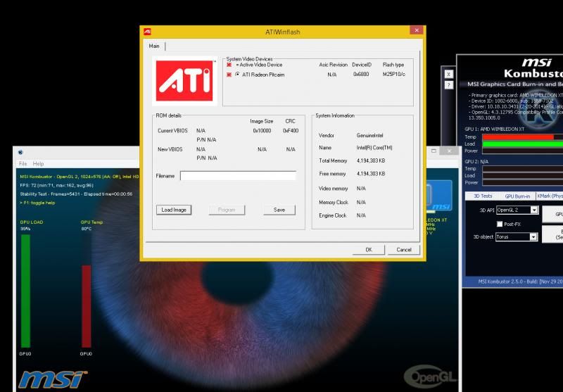Switch to the 3D Tests tab
The width and height of the screenshot is (563, 392).
coord(483,196)
